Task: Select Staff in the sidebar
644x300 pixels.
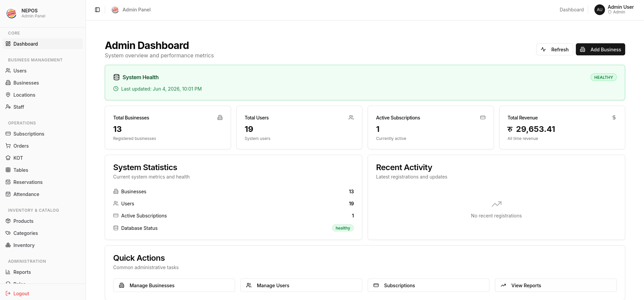Action: [43, 107]
